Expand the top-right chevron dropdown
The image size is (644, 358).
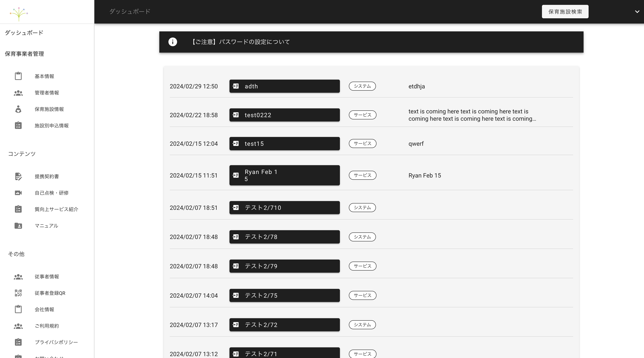point(637,12)
